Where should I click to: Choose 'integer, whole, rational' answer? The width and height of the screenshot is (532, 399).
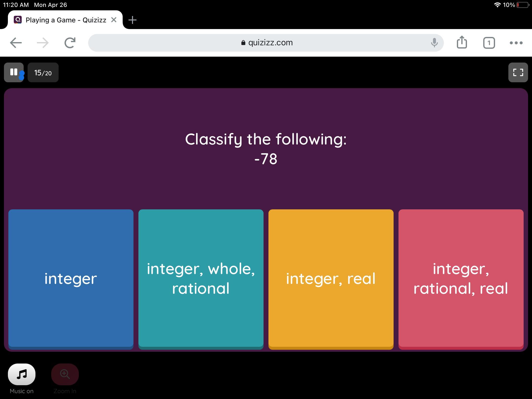coord(201,278)
